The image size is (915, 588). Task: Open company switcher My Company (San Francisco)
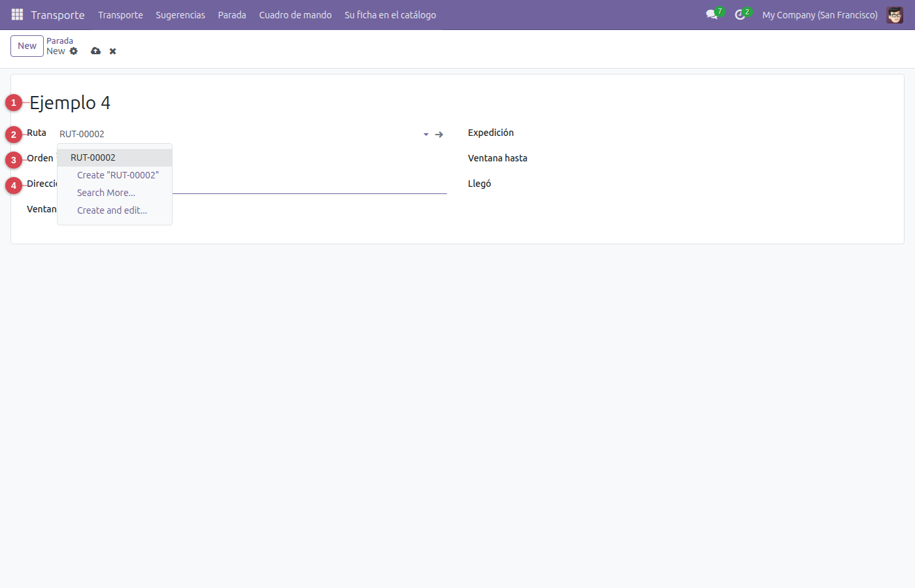[820, 14]
